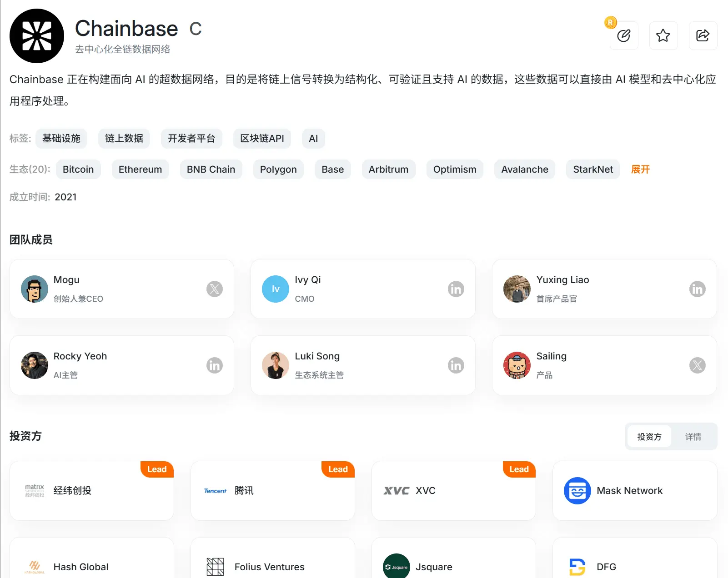The width and height of the screenshot is (728, 578).
Task: Click the Ivy Qi name text
Action: pyautogui.click(x=308, y=280)
